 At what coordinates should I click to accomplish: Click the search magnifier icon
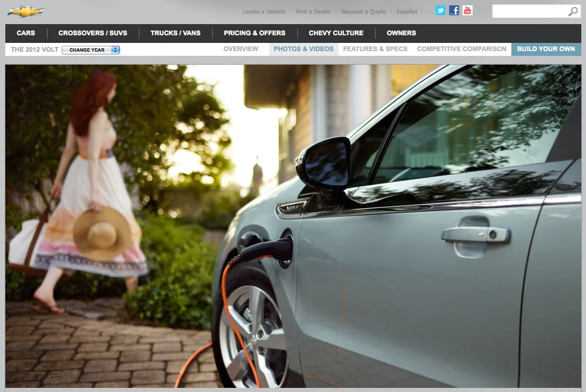pyautogui.click(x=572, y=12)
